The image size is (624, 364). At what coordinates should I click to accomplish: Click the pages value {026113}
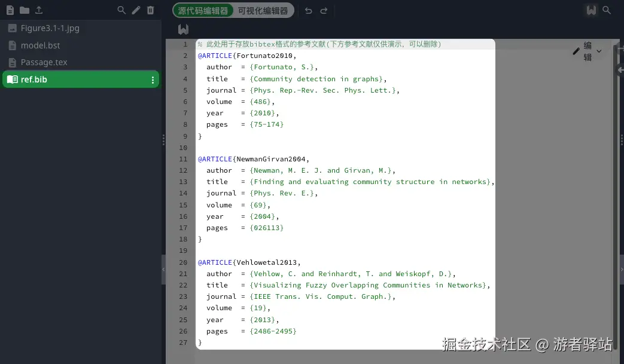pyautogui.click(x=267, y=228)
